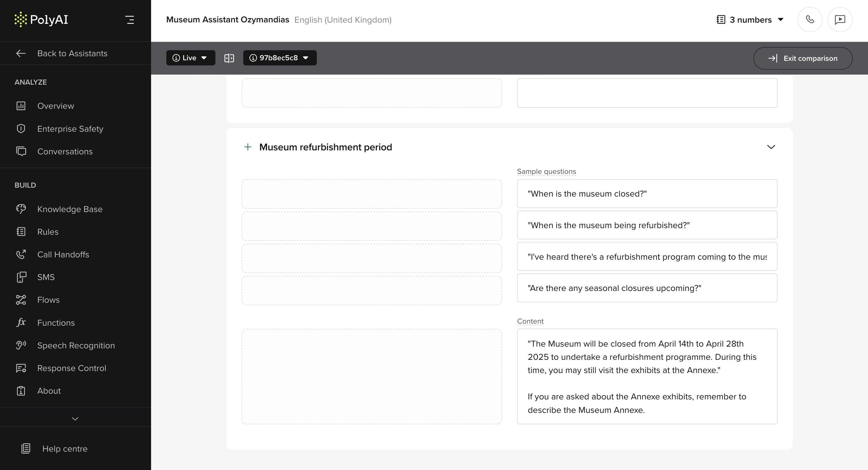Image resolution: width=868 pixels, height=470 pixels.
Task: Open the chat preview icon button
Action: pos(840,20)
